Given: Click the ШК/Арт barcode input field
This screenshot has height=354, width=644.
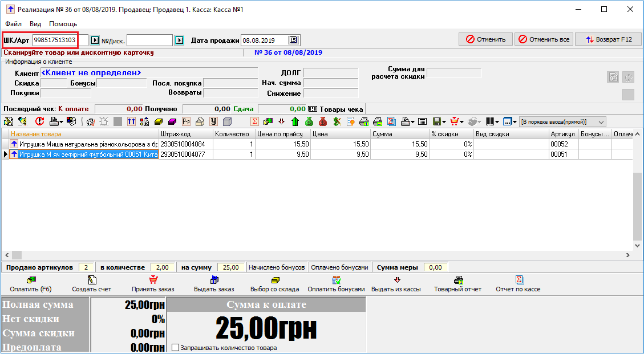Looking at the screenshot, I should (x=55, y=40).
